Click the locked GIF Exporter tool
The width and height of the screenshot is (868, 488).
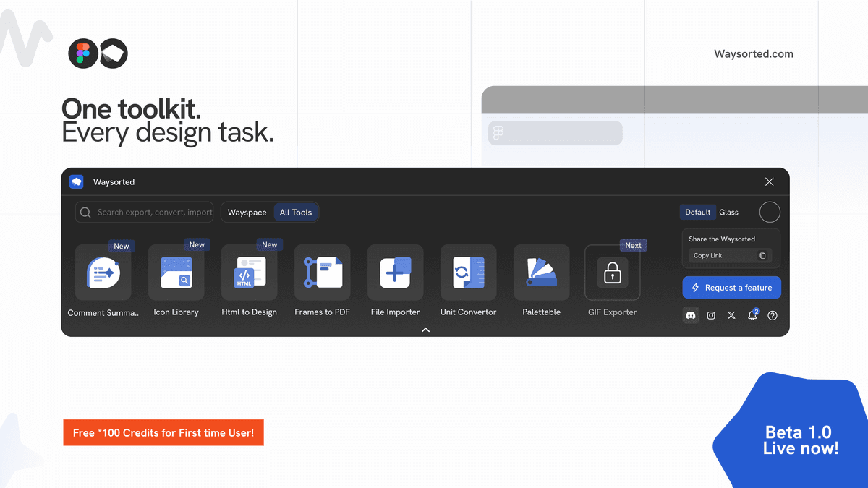point(612,273)
